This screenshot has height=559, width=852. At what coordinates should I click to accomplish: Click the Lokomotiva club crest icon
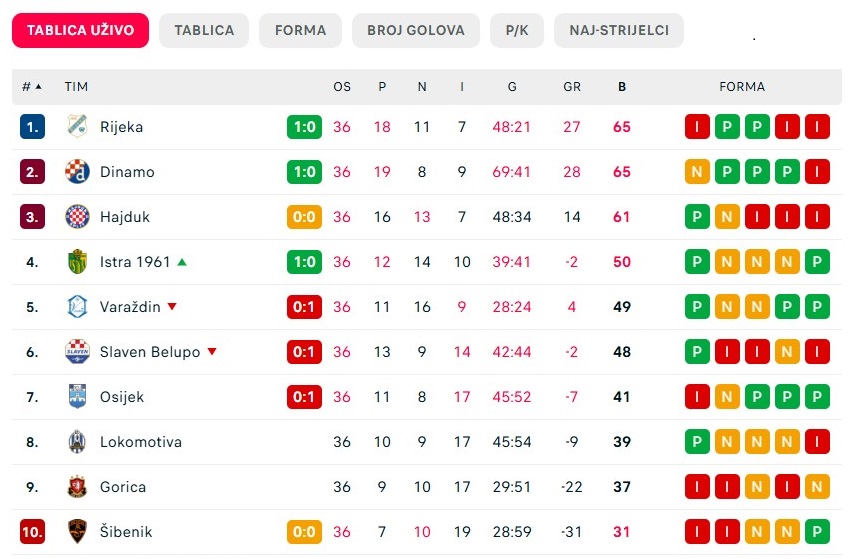[77, 442]
